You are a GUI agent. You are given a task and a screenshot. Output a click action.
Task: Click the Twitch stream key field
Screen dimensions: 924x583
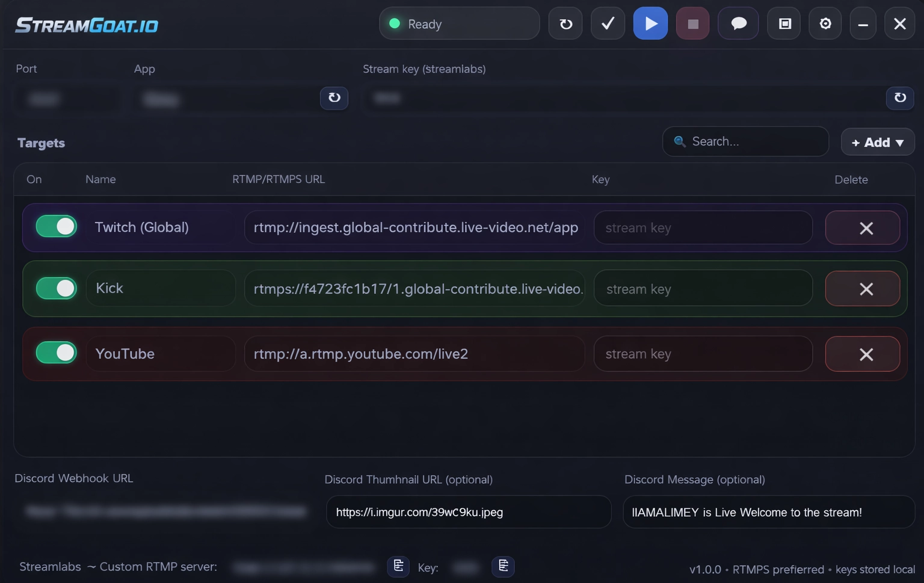point(703,228)
